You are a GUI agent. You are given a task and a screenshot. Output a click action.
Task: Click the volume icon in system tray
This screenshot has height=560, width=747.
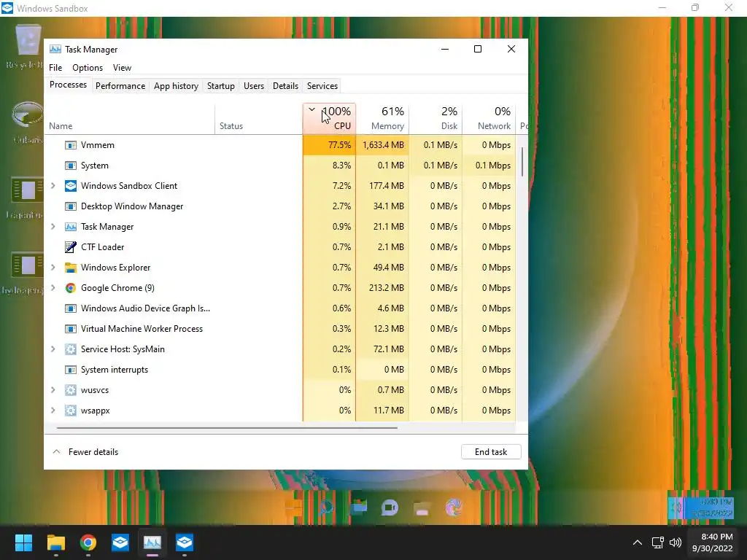676,542
